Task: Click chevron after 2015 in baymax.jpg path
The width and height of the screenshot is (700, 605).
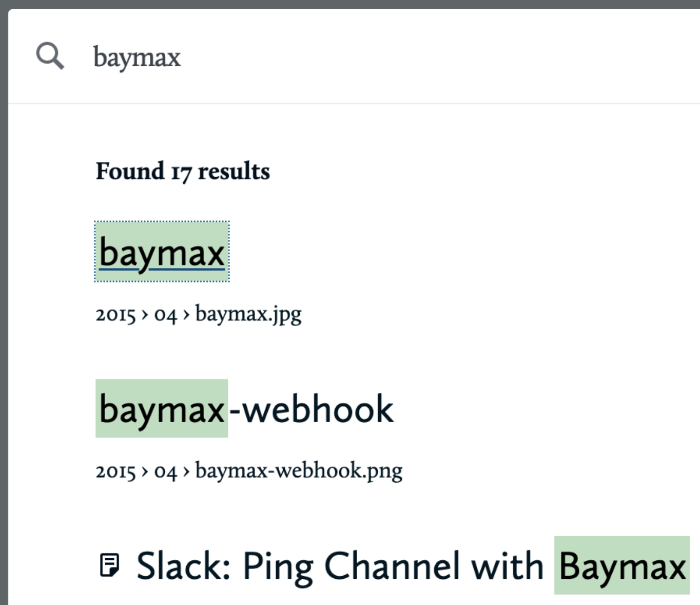Action: click(x=145, y=314)
